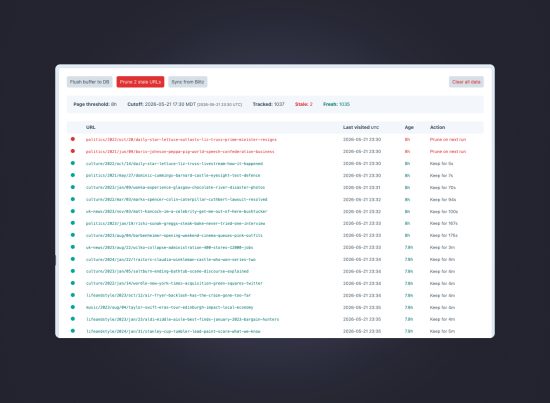
Task: Click the red Stale: 2 statistic
Action: pyautogui.click(x=304, y=104)
